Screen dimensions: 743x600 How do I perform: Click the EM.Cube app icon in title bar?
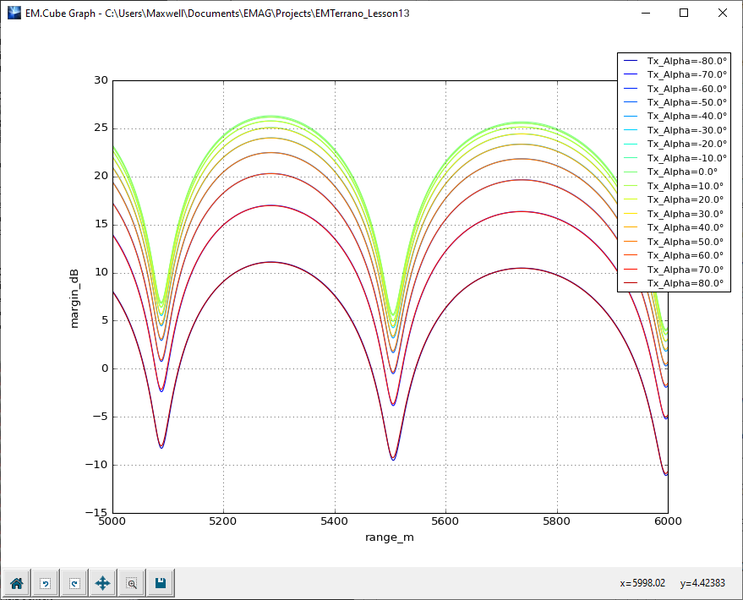pyautogui.click(x=12, y=13)
